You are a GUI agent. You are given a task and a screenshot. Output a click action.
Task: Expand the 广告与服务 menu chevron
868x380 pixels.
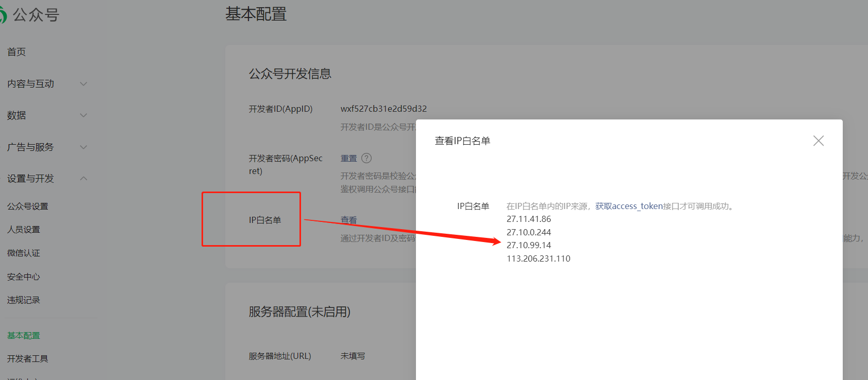pyautogui.click(x=84, y=147)
